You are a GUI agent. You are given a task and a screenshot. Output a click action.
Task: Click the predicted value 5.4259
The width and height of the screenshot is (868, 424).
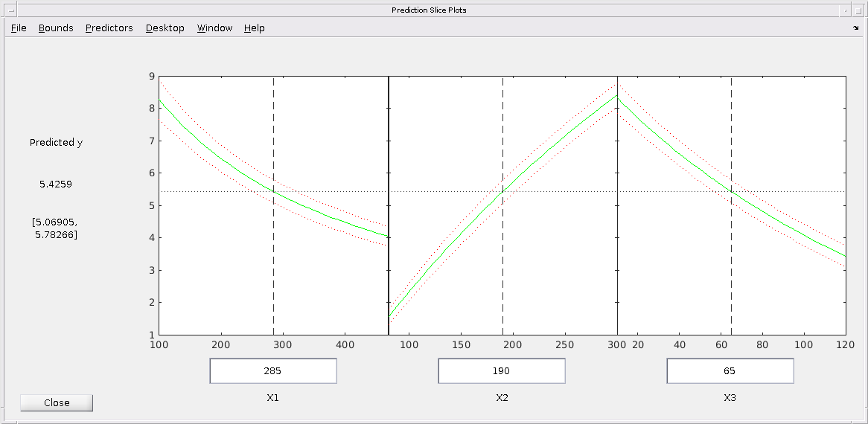point(55,184)
